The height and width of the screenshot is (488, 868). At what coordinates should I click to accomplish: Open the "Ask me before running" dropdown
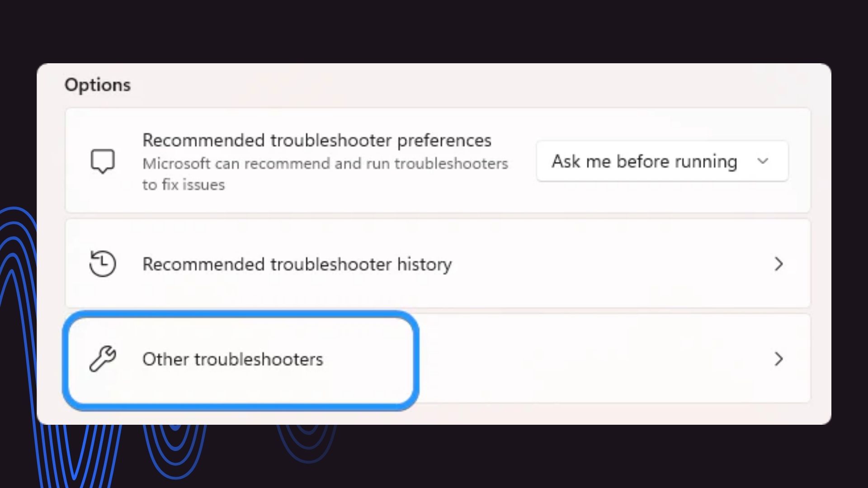(662, 161)
